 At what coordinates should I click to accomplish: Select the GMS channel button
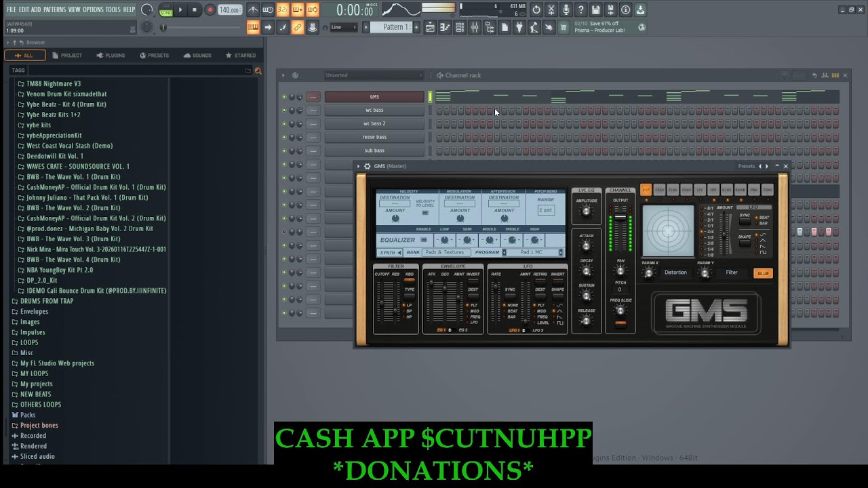374,97
